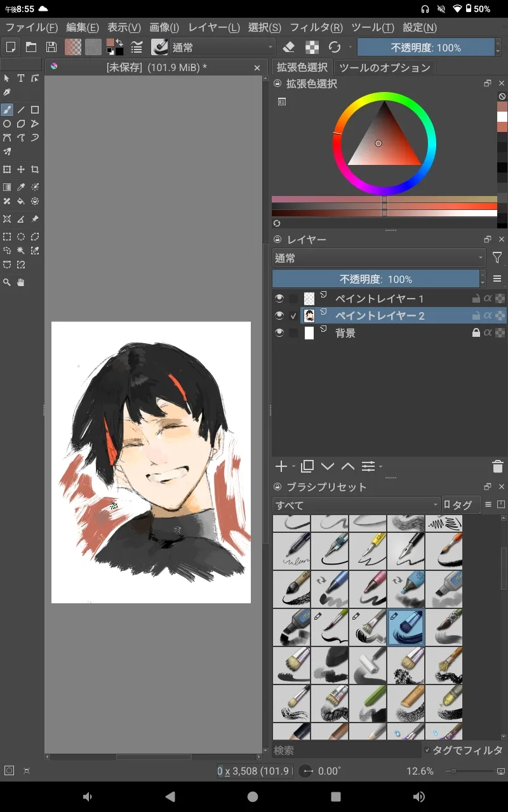The width and height of the screenshot is (508, 812).
Task: Select the Measure tool
Action: [21, 219]
